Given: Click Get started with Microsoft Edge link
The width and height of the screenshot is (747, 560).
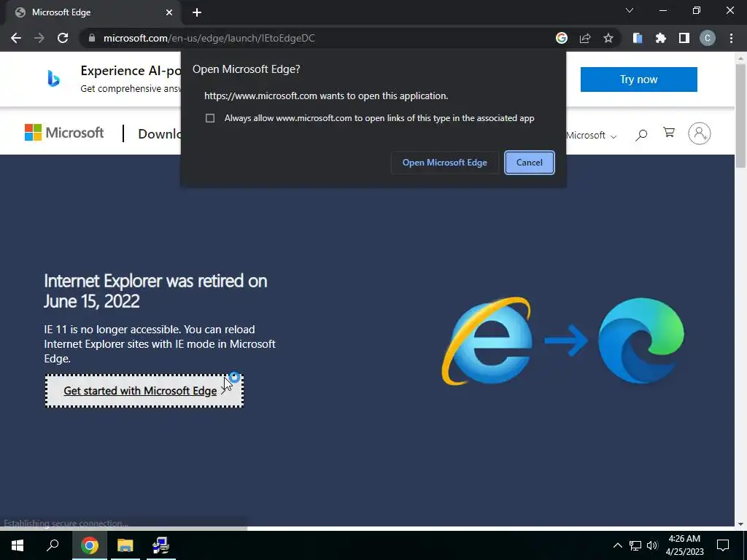Looking at the screenshot, I should pos(144,391).
